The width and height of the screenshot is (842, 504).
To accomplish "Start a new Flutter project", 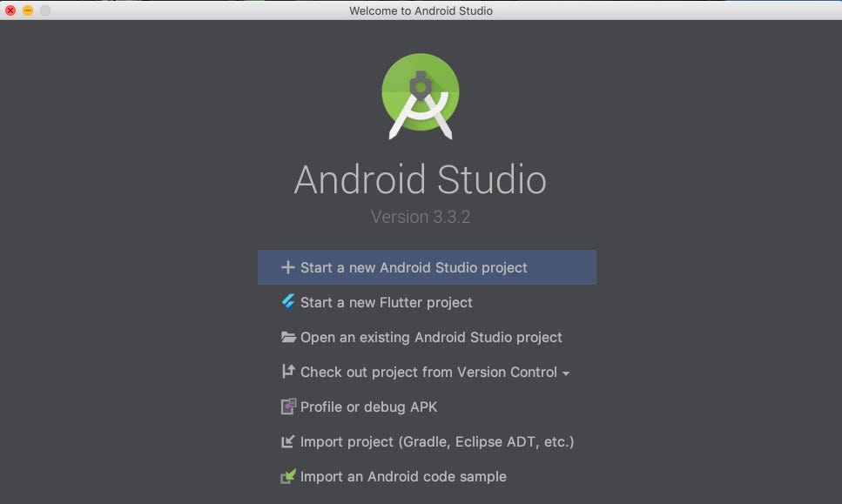I will (387, 302).
